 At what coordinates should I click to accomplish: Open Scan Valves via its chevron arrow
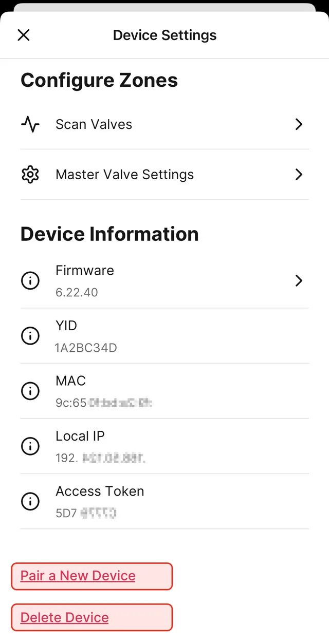click(x=299, y=124)
